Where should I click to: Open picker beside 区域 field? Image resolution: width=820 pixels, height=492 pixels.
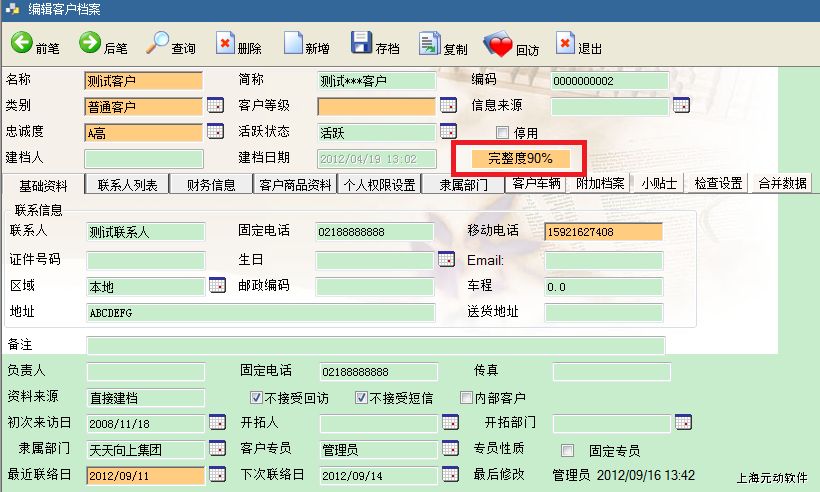(x=217, y=285)
